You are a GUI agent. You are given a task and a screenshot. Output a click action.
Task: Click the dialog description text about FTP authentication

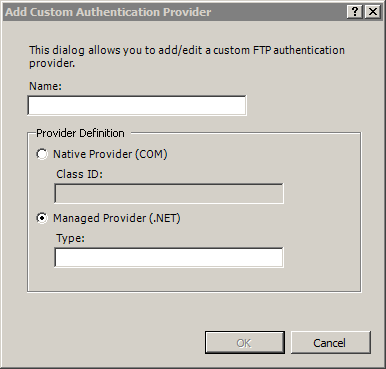[x=187, y=56]
